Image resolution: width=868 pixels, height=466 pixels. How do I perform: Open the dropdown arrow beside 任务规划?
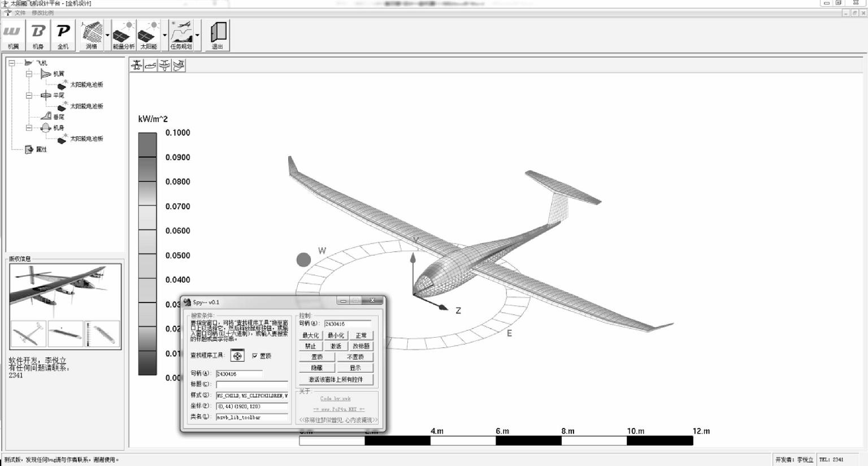click(197, 36)
